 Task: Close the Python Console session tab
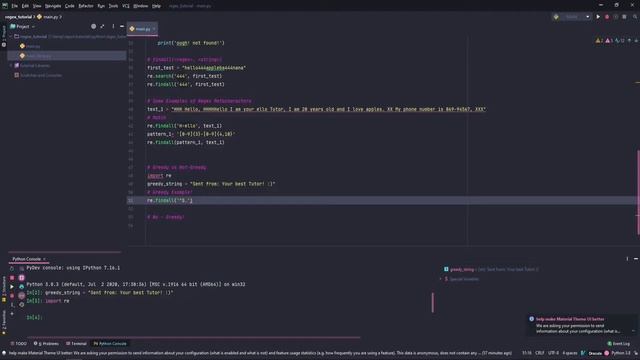point(44,259)
